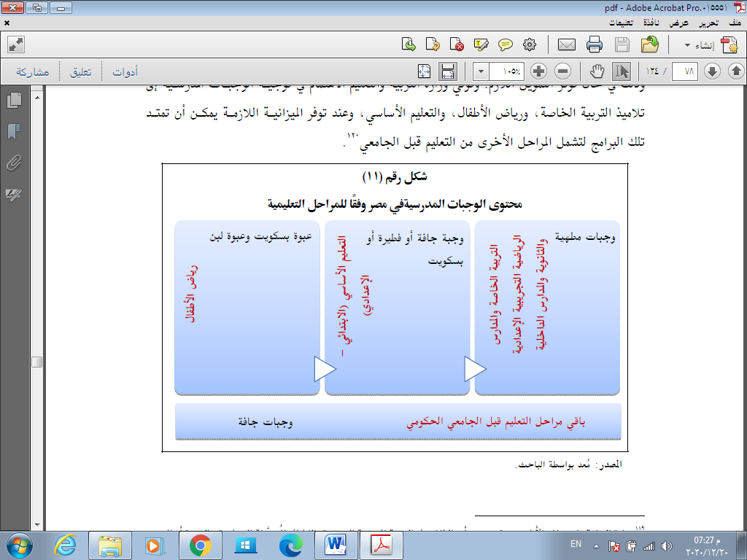This screenshot has height=560, width=747.
Task: Show the Bookmarks side panel
Action: click(x=13, y=132)
